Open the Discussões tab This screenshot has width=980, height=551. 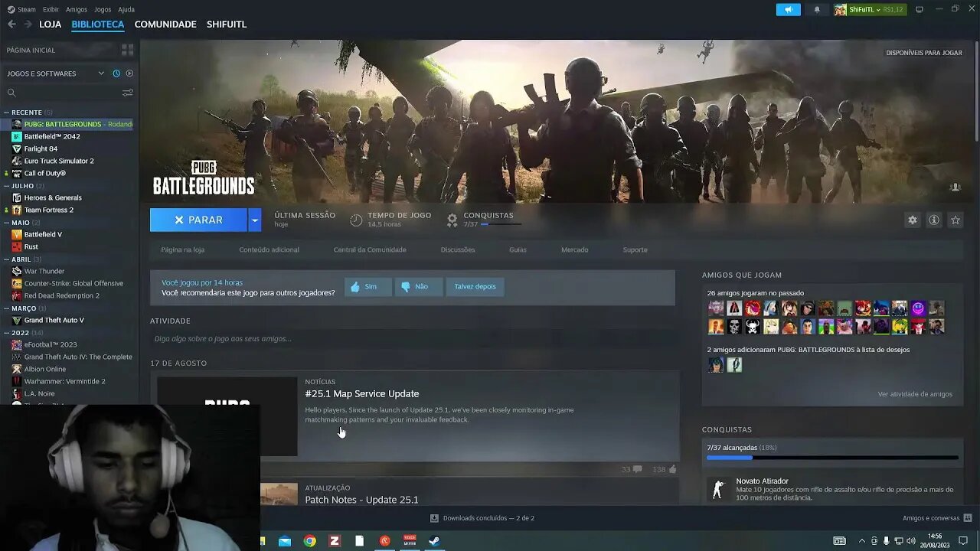pyautogui.click(x=458, y=249)
